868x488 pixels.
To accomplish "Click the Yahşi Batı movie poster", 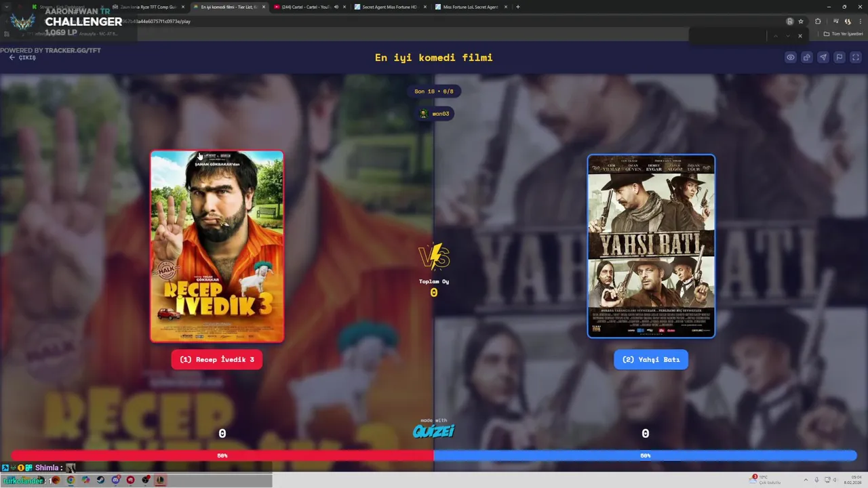I will pos(651,246).
